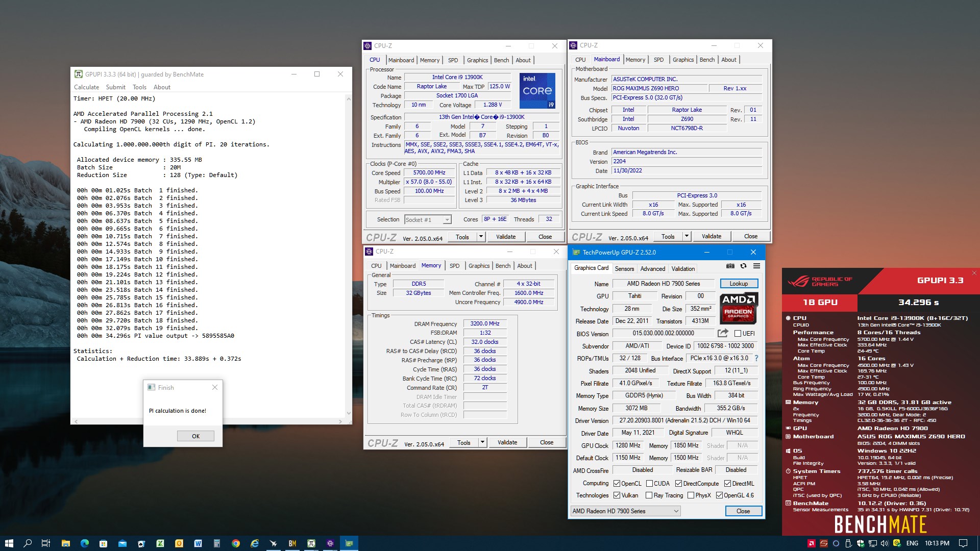
Task: Toggle the DirectML checkbox
Action: pyautogui.click(x=727, y=484)
